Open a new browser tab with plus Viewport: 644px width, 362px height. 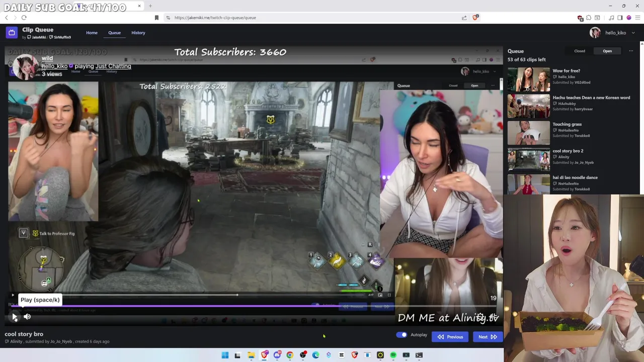pos(150,6)
